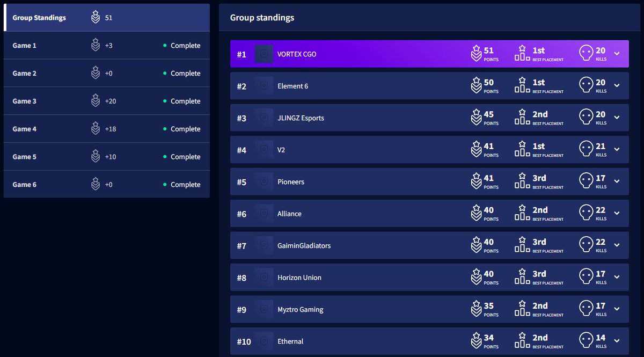Click Ethernal team logo
This screenshot has width=644, height=357.
coord(264,341)
